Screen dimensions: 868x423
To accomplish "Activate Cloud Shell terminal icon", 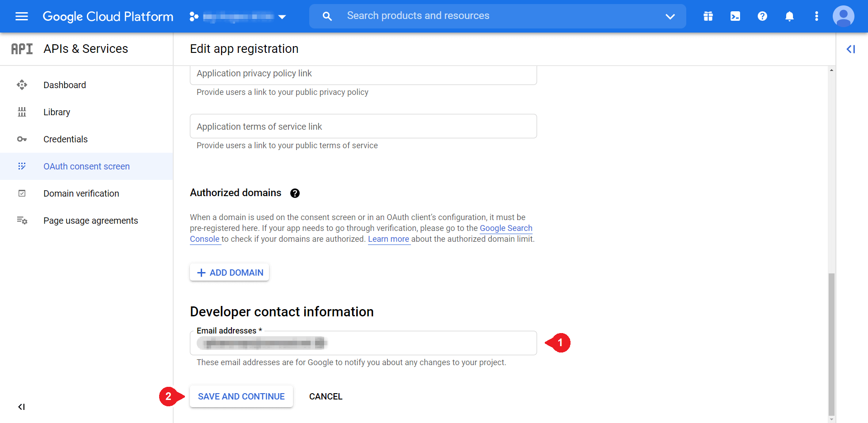I will [x=735, y=17].
